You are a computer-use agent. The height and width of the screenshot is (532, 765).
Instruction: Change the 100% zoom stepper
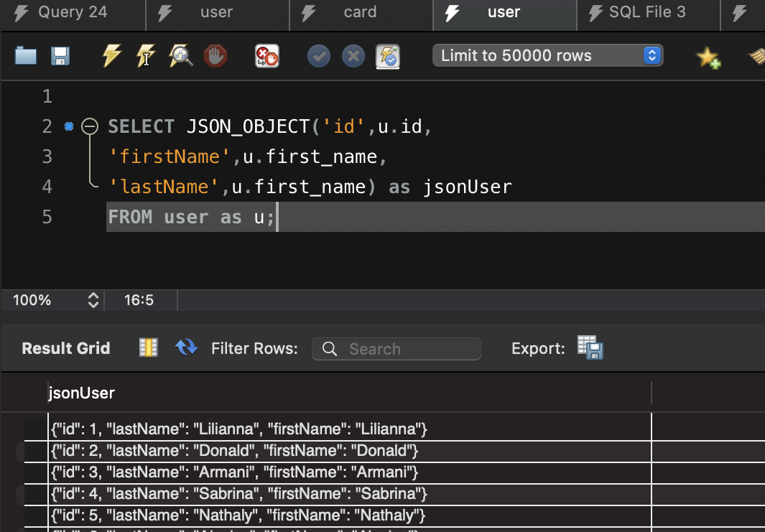tap(93, 300)
